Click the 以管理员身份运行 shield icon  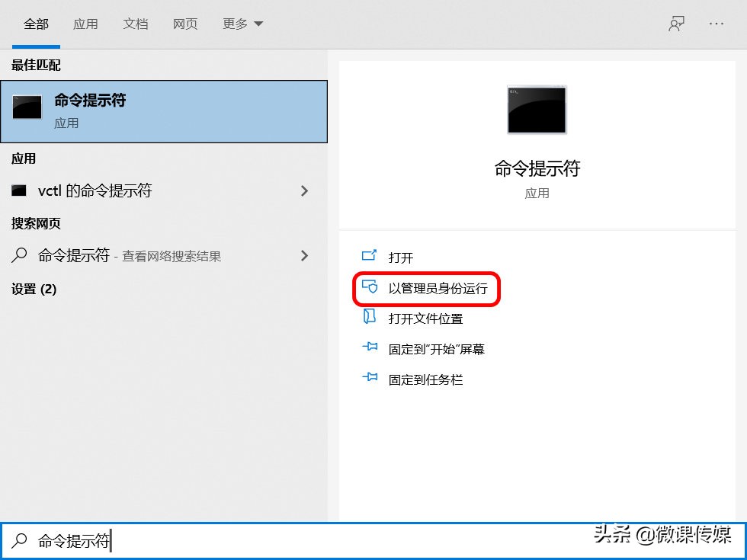pyautogui.click(x=370, y=288)
